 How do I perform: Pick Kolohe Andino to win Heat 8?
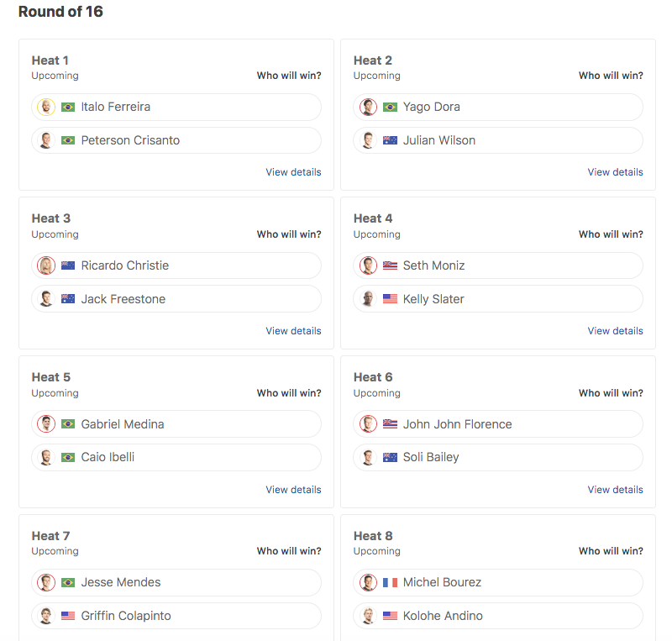coord(498,616)
